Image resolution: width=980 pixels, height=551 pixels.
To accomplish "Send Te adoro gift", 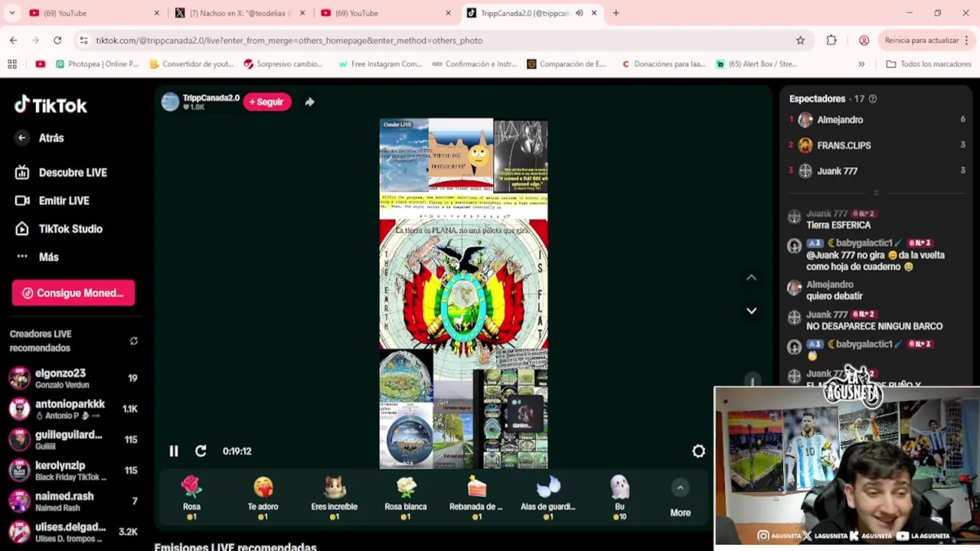I will [263, 497].
